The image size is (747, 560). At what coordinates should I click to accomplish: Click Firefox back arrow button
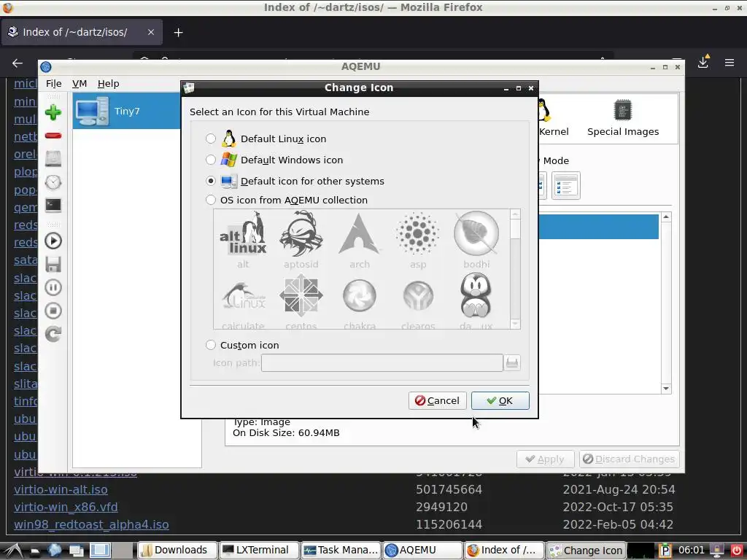18,63
